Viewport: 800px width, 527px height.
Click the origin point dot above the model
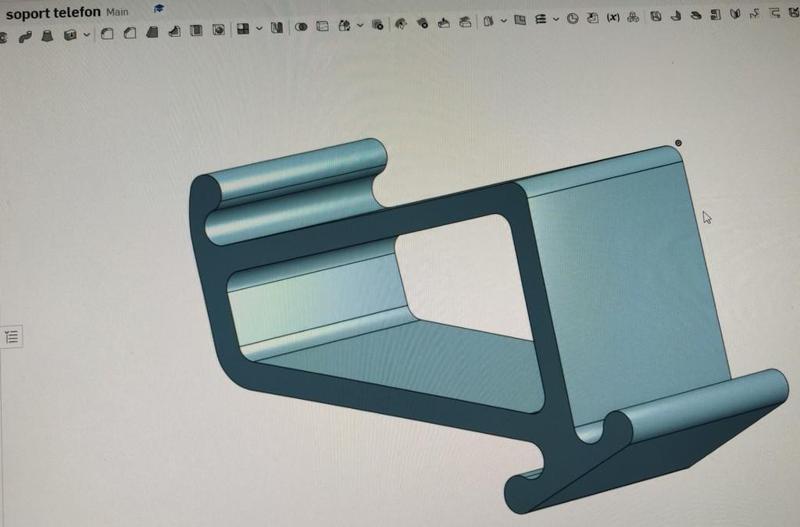(x=678, y=143)
